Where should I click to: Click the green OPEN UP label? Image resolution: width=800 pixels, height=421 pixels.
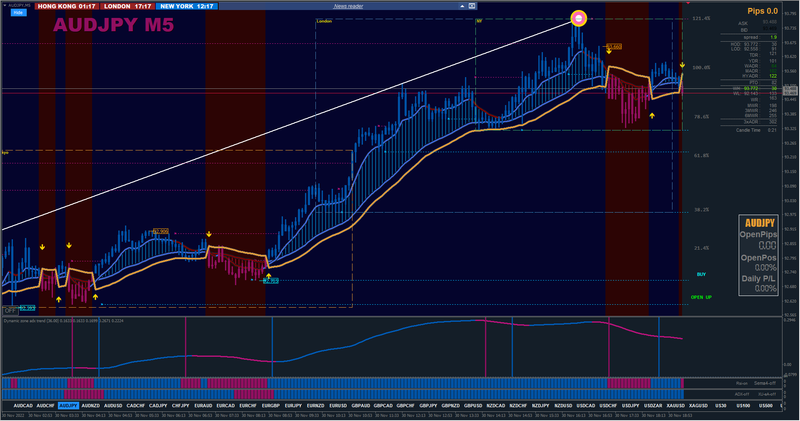tap(701, 297)
